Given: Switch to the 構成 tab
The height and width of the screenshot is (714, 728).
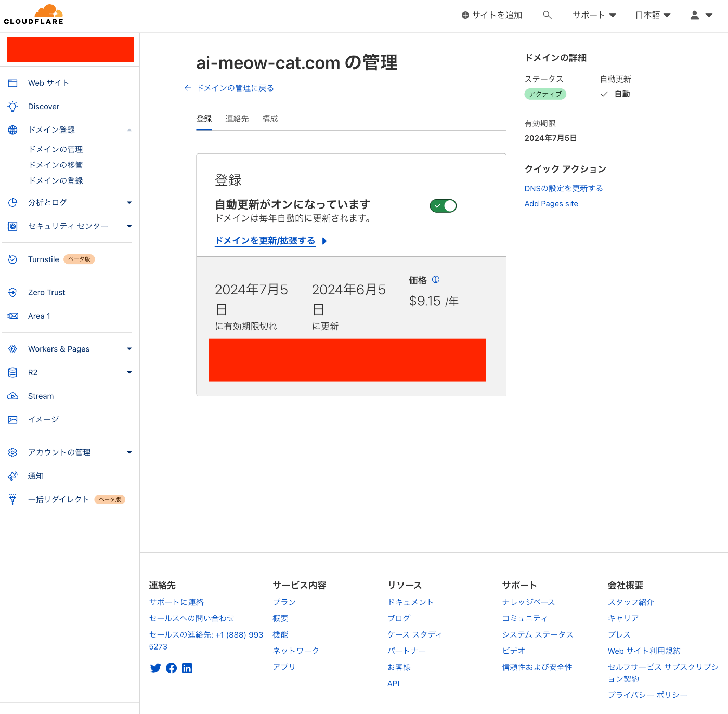Looking at the screenshot, I should click(x=270, y=119).
